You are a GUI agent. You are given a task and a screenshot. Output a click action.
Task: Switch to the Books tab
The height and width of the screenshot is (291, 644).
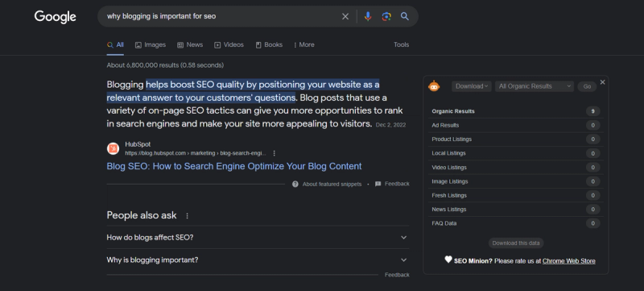[269, 45]
